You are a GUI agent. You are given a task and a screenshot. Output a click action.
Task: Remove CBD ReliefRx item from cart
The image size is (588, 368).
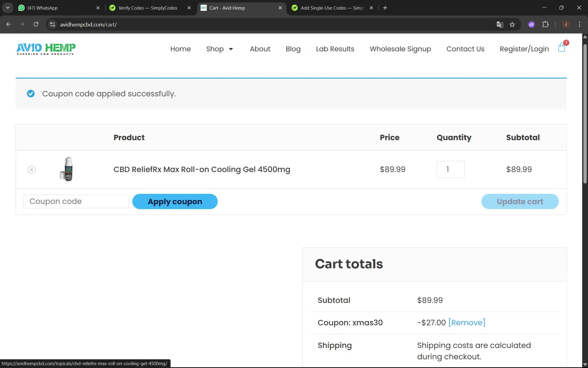32,169
